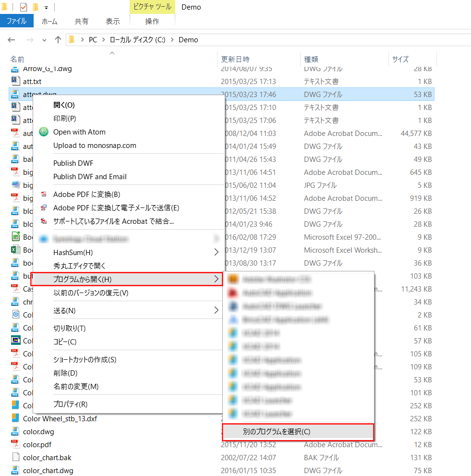Click the file icon of color_chart.bak
This screenshot has height=476, width=471.
[15, 458]
